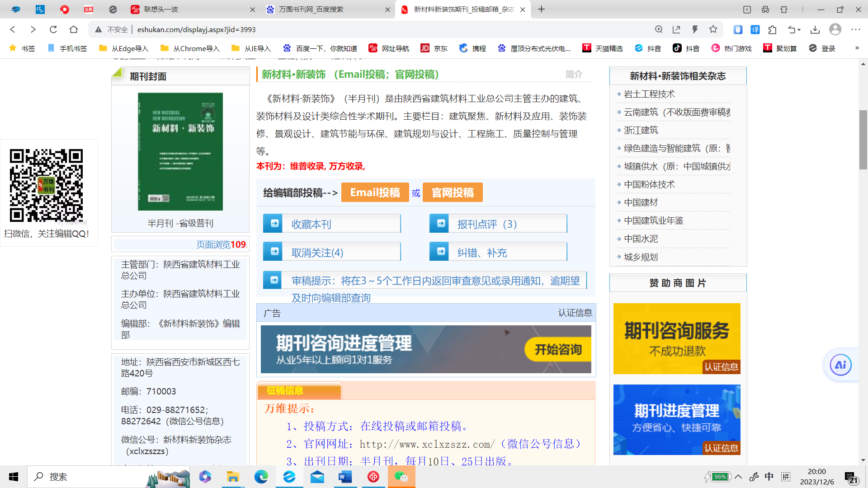868x488 pixels.
Task: Open the Mail app on the taskbar
Action: click(x=317, y=477)
